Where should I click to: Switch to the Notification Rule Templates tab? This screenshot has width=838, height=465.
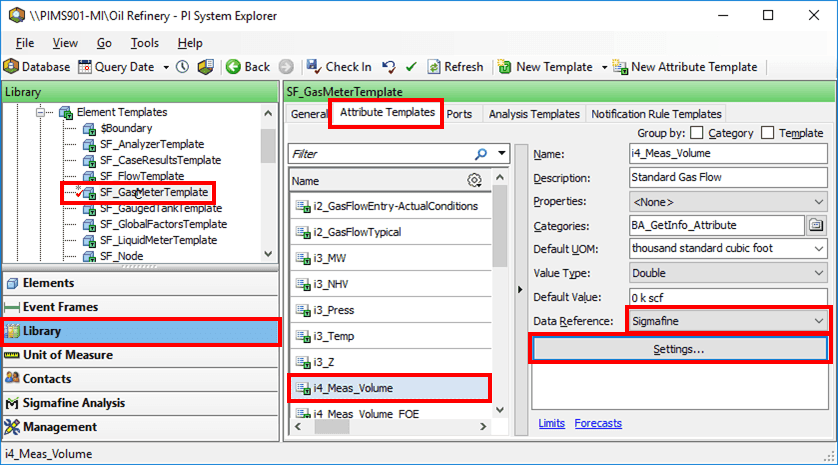click(x=656, y=114)
